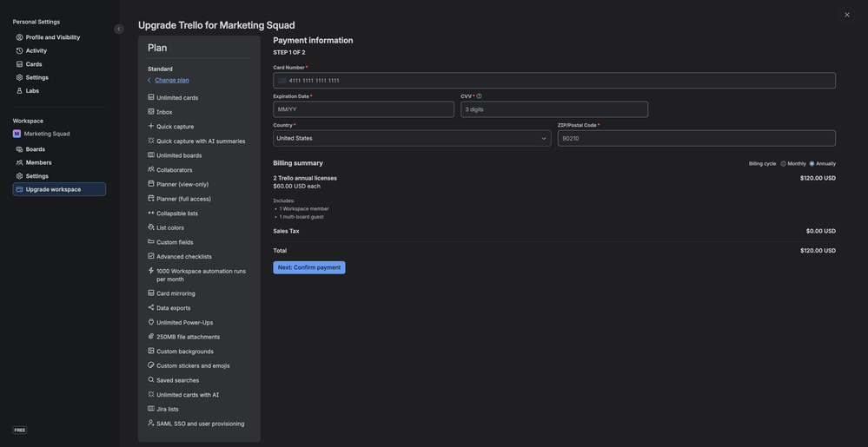Click the Planner (full access) text
Image resolution: width=868 pixels, height=447 pixels.
pyautogui.click(x=184, y=199)
